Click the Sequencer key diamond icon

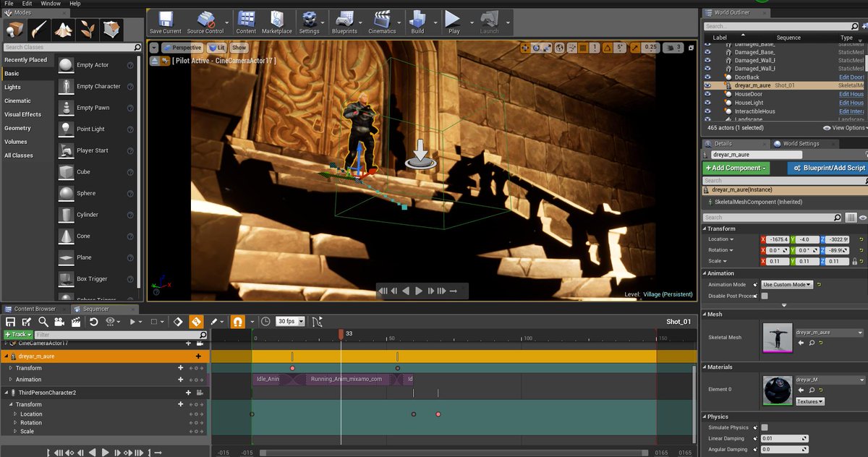coord(179,322)
